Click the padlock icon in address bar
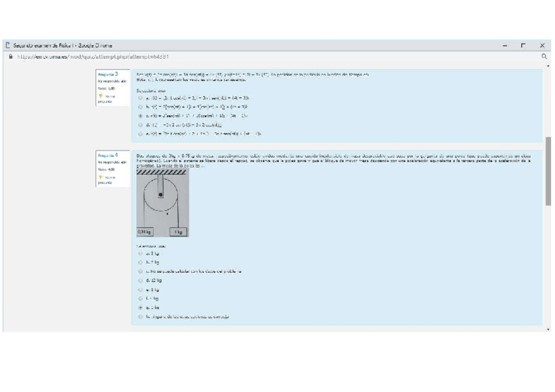 pos(10,57)
